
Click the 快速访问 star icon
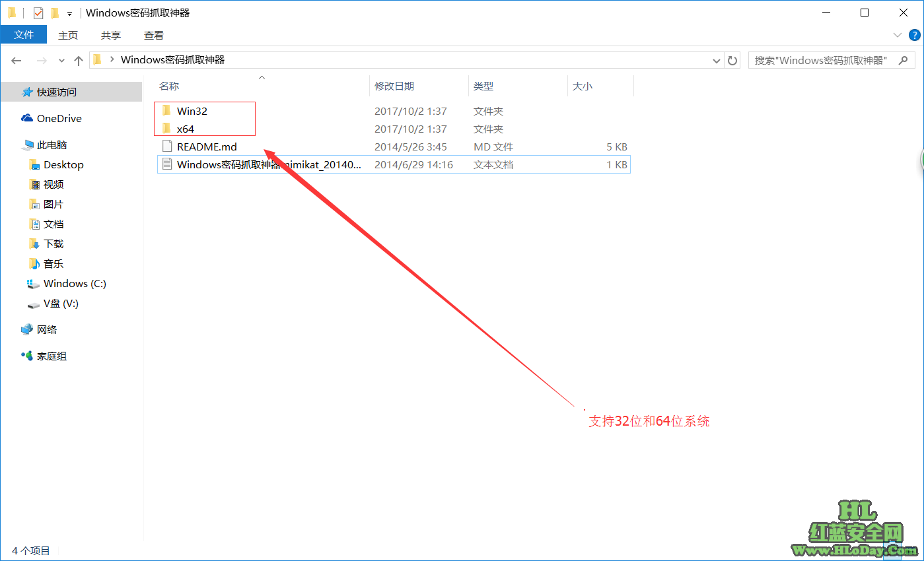[x=27, y=92]
